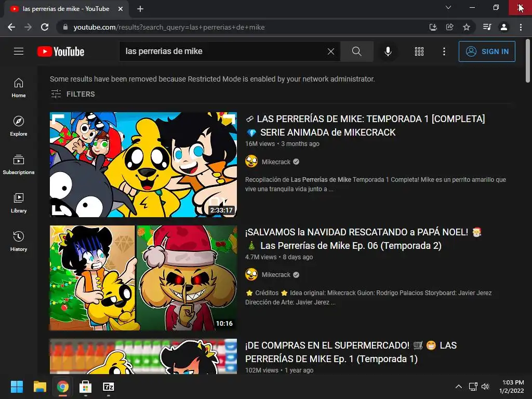Click description text starting 'Créditos'
The image size is (532, 399).
[x=368, y=297]
